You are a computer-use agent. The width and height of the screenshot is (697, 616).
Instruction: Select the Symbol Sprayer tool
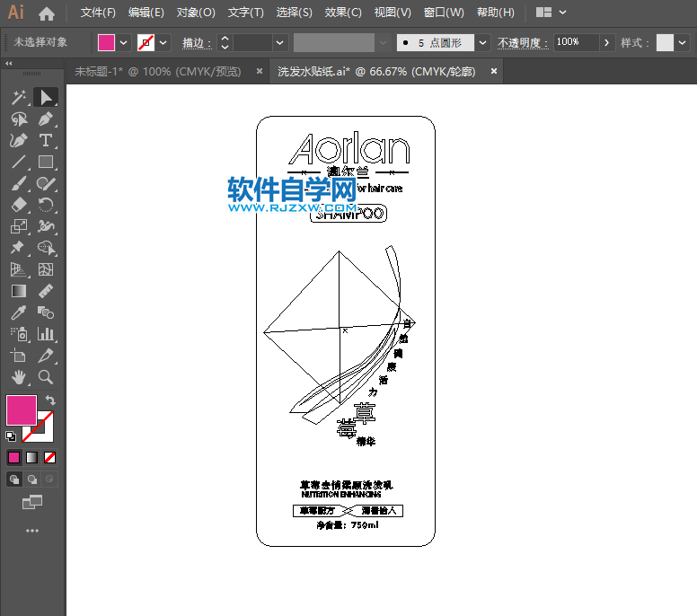(x=19, y=334)
